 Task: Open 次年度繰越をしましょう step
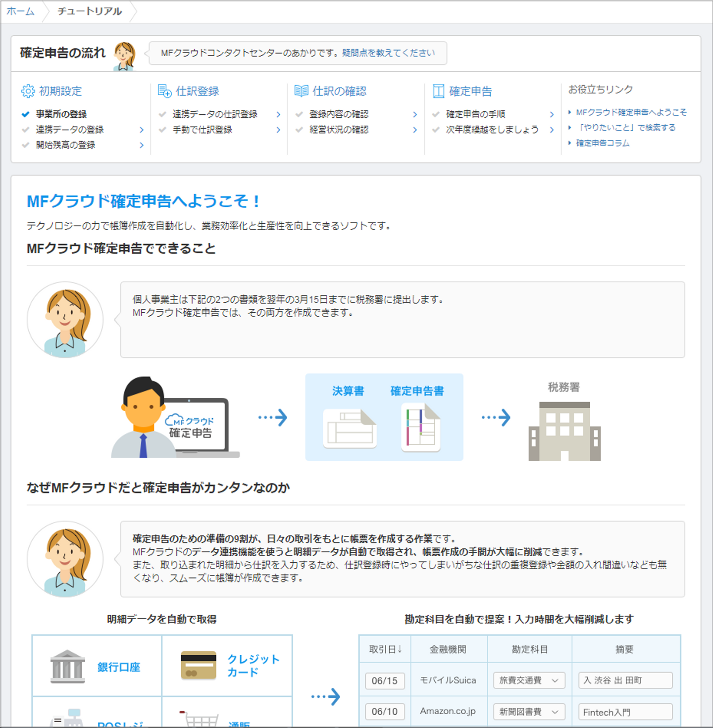coord(493,130)
